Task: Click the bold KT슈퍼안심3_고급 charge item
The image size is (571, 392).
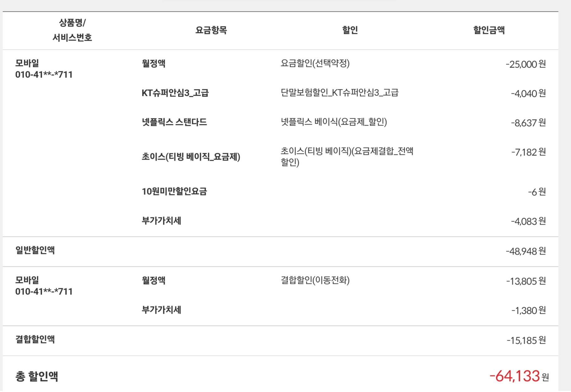Action: [175, 93]
